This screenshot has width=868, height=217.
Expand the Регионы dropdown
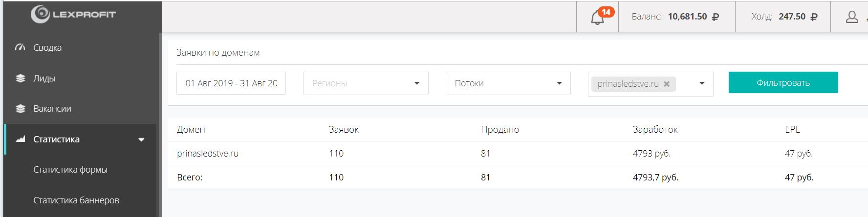click(x=416, y=83)
